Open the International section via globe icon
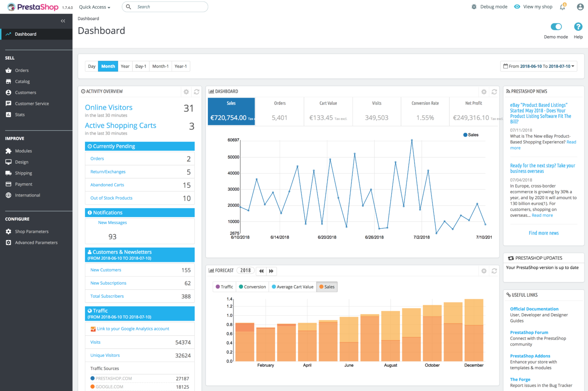 pos(9,195)
